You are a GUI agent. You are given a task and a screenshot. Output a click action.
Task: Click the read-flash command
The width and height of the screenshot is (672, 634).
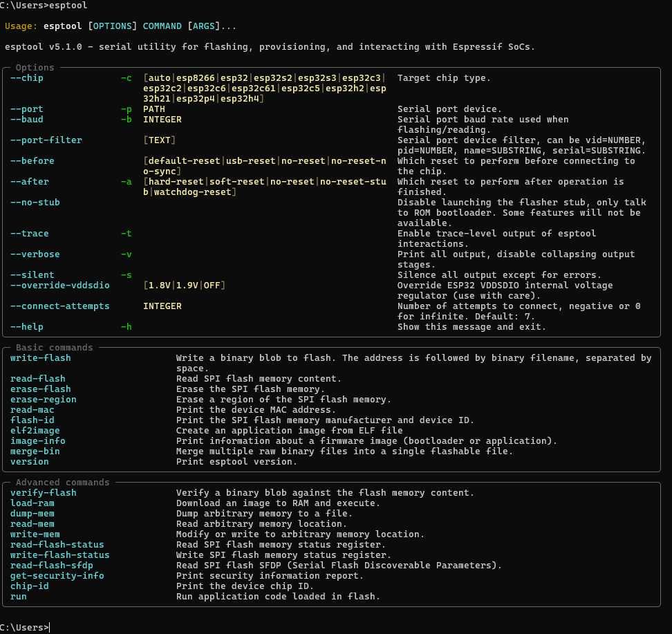point(38,379)
